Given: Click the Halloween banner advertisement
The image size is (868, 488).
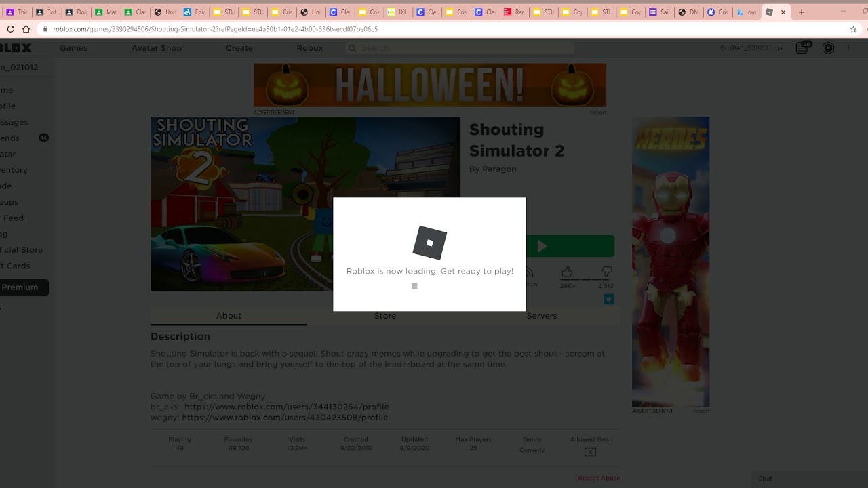Looking at the screenshot, I should point(430,85).
